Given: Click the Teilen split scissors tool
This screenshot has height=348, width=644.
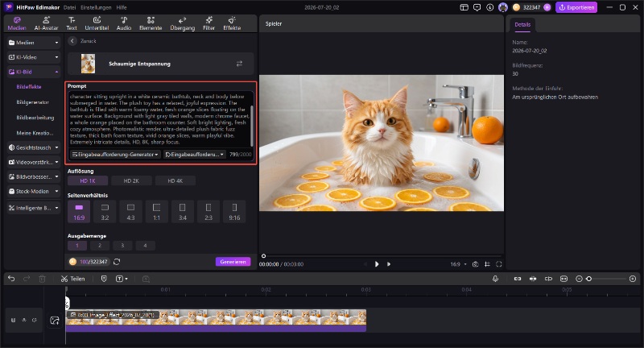Looking at the screenshot, I should pyautogui.click(x=72, y=279).
